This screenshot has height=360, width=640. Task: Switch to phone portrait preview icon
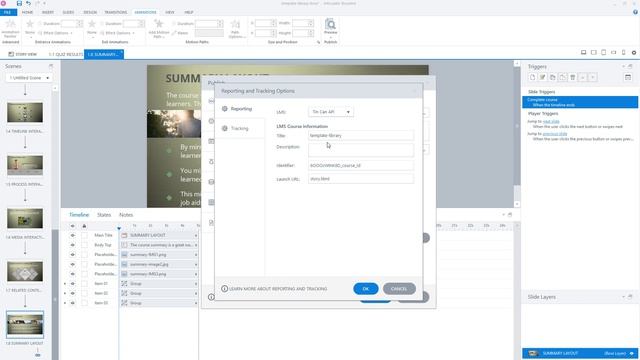pyautogui.click(x=623, y=52)
